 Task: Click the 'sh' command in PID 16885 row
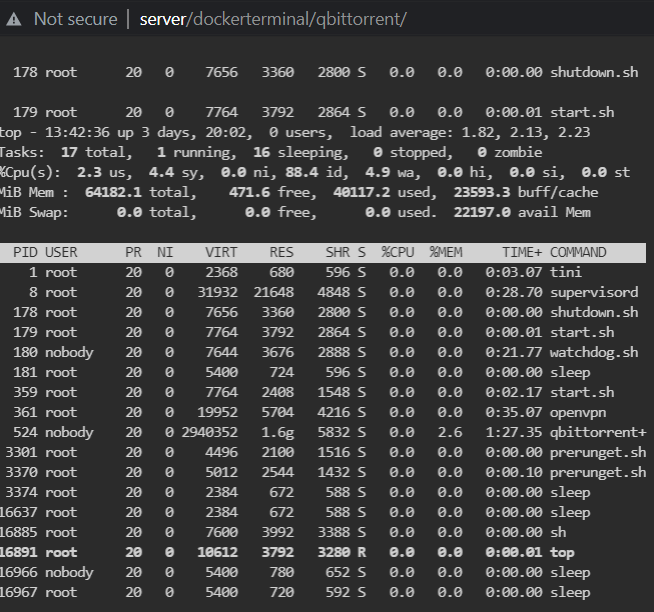click(x=558, y=533)
